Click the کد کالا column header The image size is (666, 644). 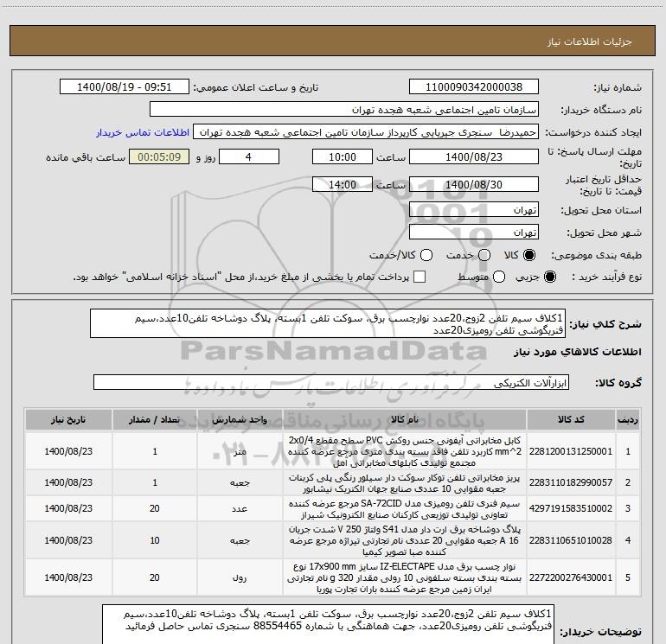pos(571,420)
